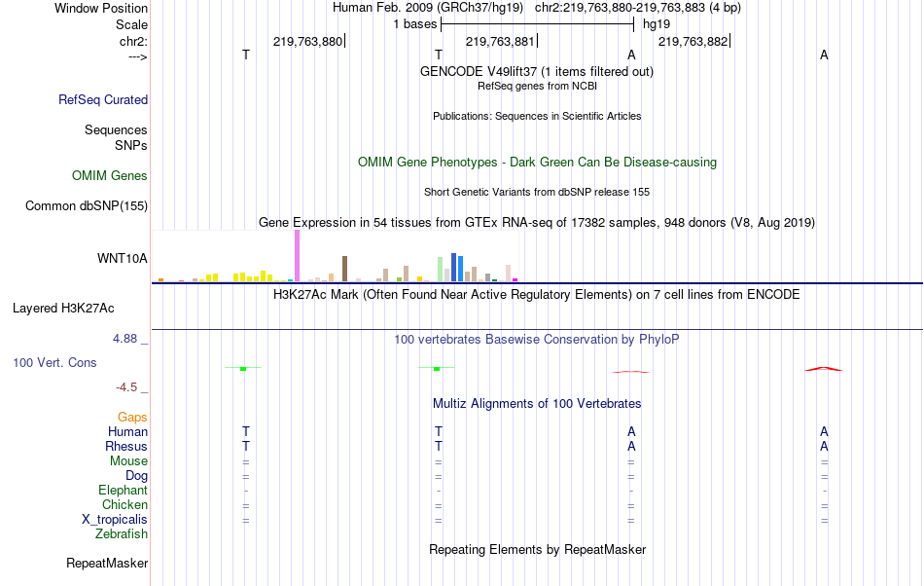Click the 219,763,880 position marker
The width and height of the screenshot is (924, 586).
click(307, 41)
